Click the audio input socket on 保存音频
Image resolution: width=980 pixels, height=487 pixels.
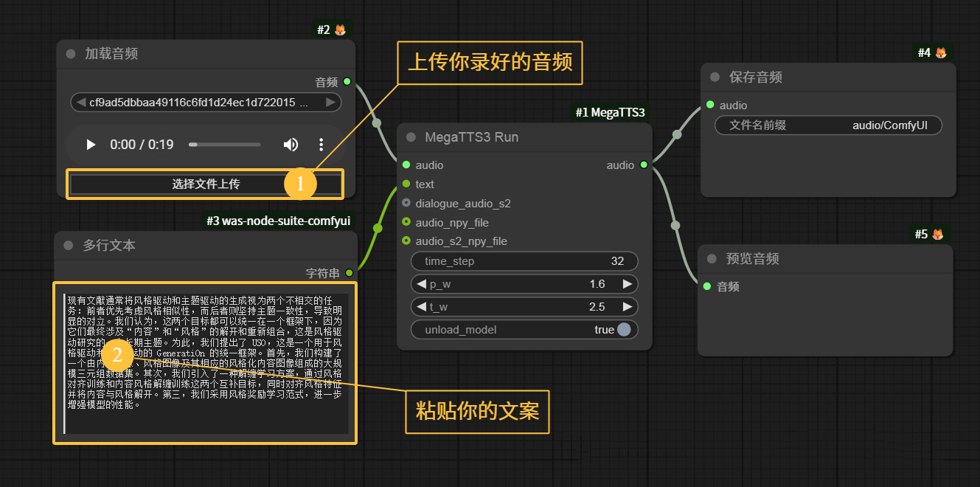[x=709, y=106]
